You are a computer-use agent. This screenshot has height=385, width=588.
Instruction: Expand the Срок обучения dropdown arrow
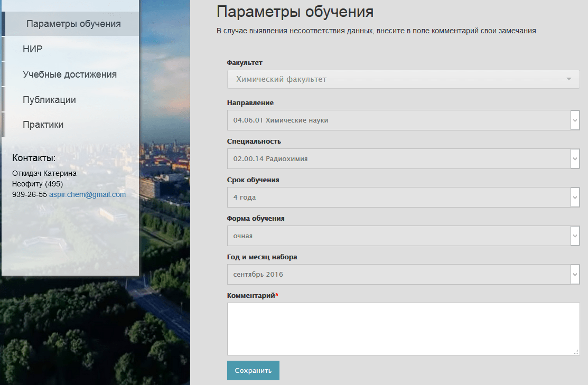[575, 197]
